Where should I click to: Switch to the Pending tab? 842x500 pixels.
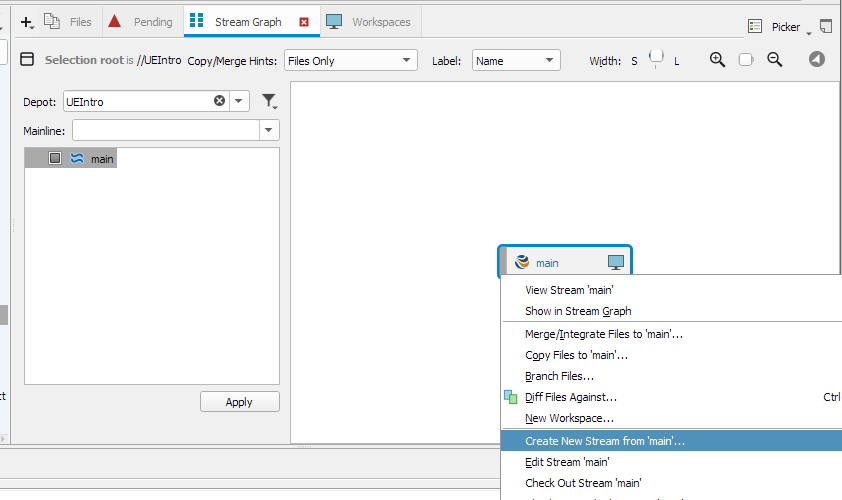pos(140,22)
